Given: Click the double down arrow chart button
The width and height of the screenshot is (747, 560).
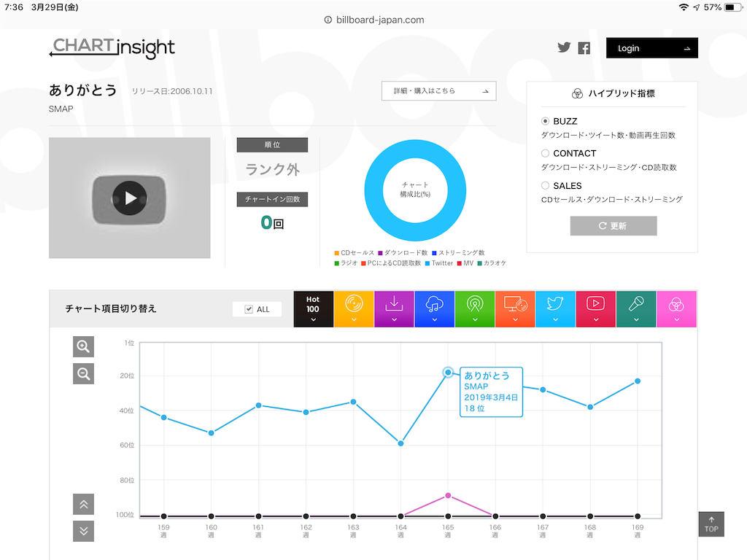Looking at the screenshot, I should click(x=83, y=532).
